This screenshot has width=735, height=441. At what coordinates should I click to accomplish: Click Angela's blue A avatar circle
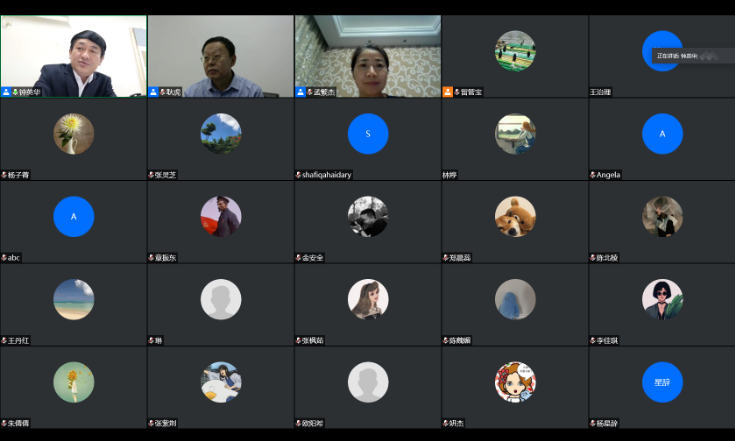click(x=662, y=133)
